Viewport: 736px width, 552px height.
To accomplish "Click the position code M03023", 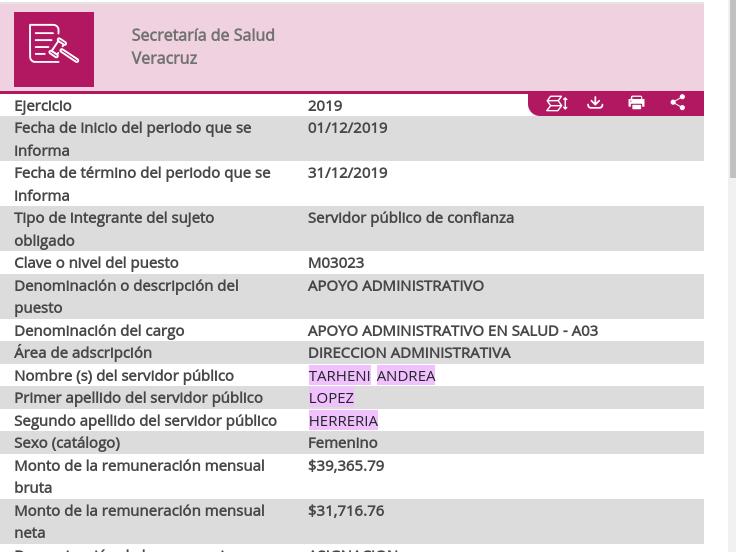I will point(336,263).
